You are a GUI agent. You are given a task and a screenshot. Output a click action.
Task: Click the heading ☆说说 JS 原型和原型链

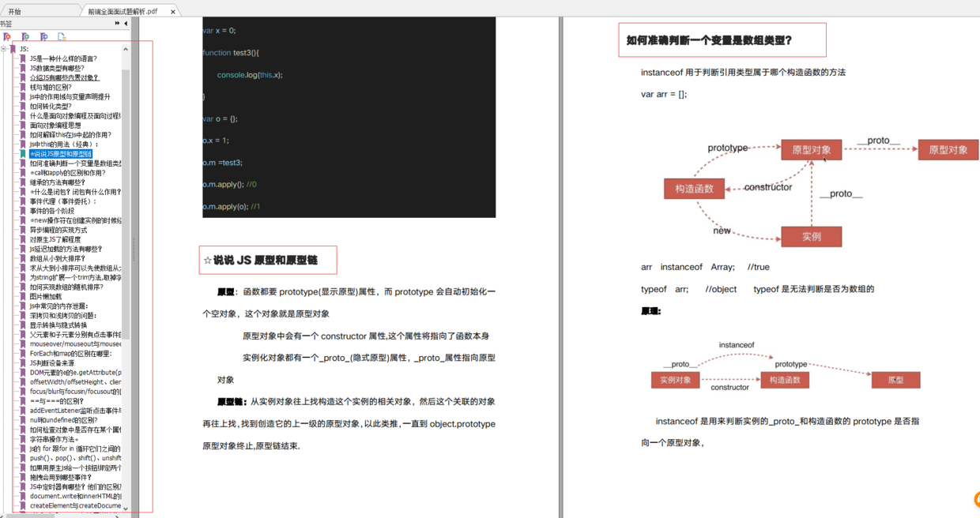(261, 260)
